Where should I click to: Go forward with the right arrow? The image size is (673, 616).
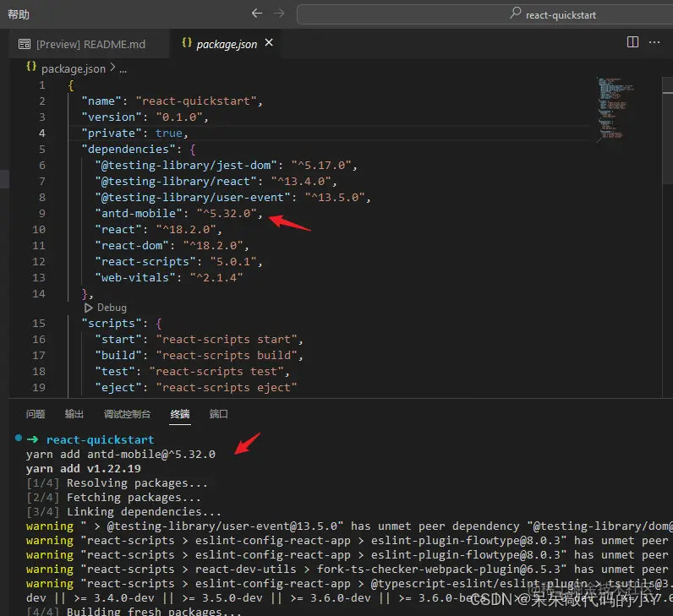(279, 14)
